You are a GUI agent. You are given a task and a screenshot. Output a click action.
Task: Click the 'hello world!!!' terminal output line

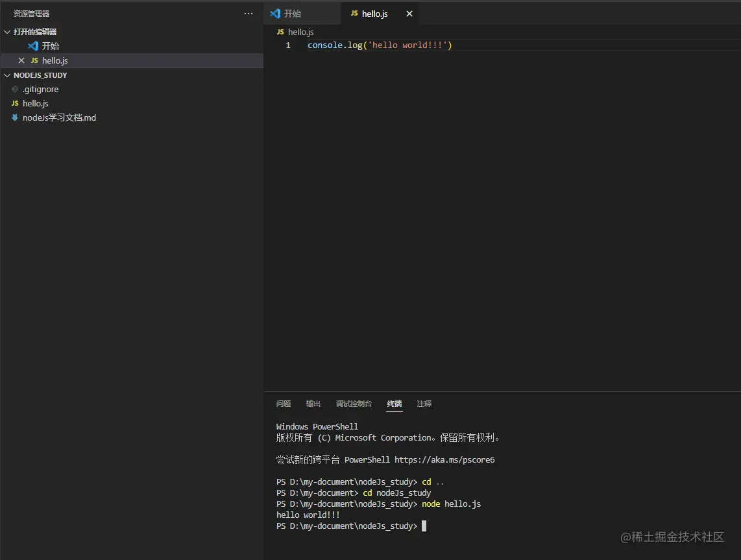click(308, 515)
